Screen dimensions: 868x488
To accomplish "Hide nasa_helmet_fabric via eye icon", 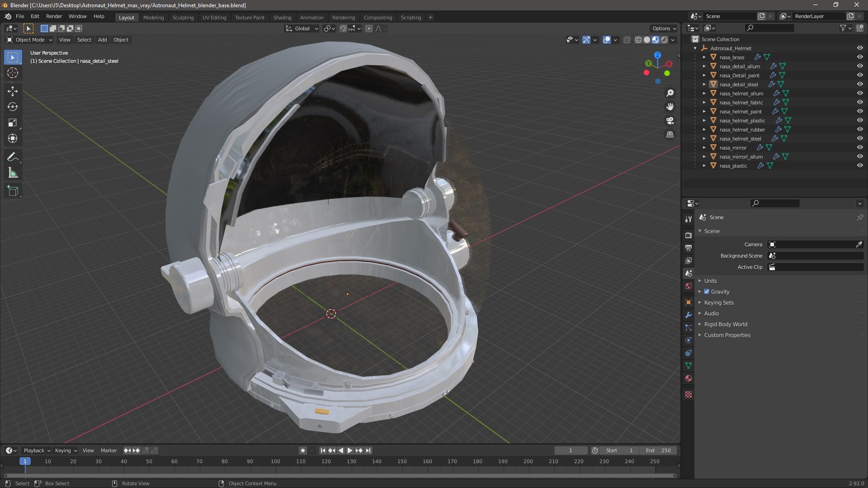I will click(860, 102).
